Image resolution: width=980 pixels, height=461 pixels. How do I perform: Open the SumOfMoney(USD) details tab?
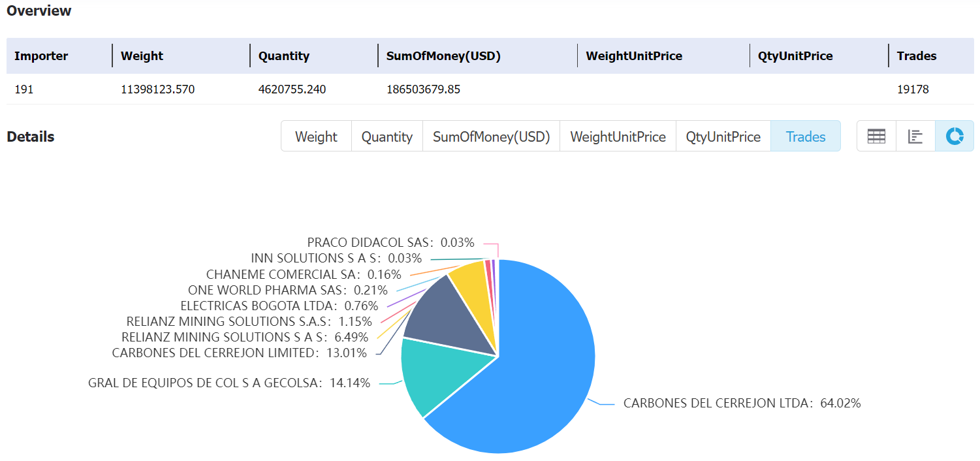click(x=491, y=136)
